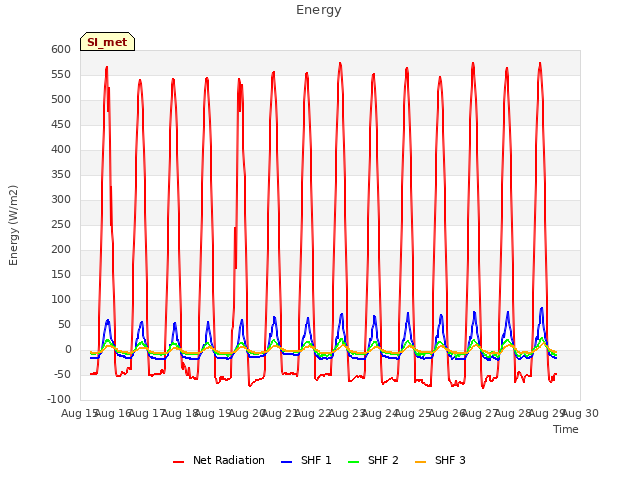Click the red Net Radiation legend swatch
This screenshot has height=480, width=640.
coord(178,462)
